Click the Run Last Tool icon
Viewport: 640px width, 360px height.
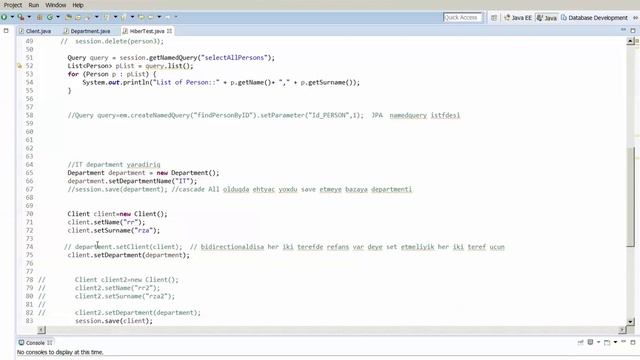(20, 17)
